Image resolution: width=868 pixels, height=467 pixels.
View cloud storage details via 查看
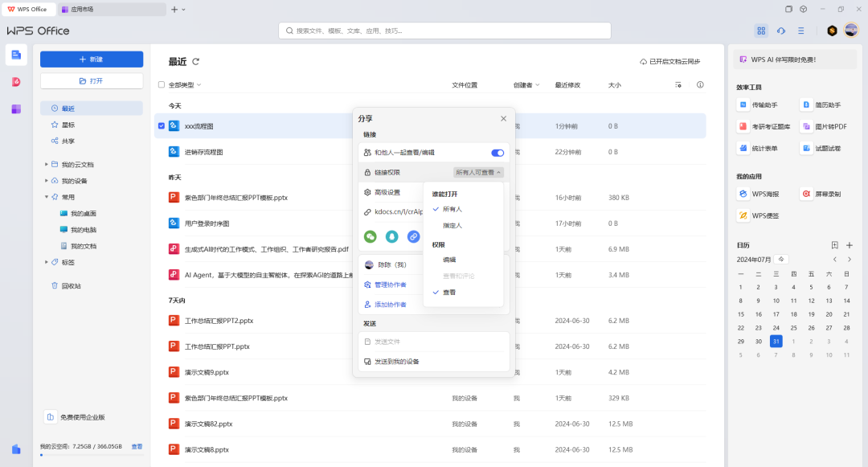(137, 447)
